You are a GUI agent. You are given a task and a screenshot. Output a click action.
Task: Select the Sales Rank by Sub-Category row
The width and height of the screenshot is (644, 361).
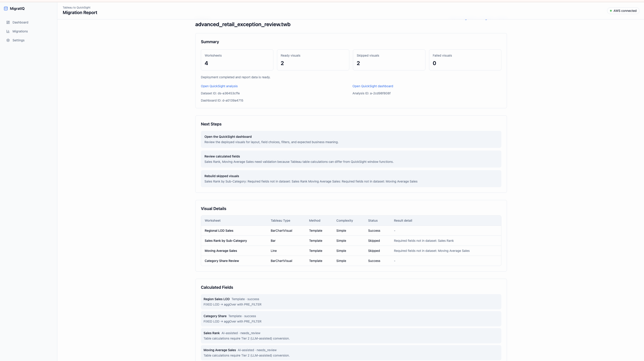[x=351, y=241]
